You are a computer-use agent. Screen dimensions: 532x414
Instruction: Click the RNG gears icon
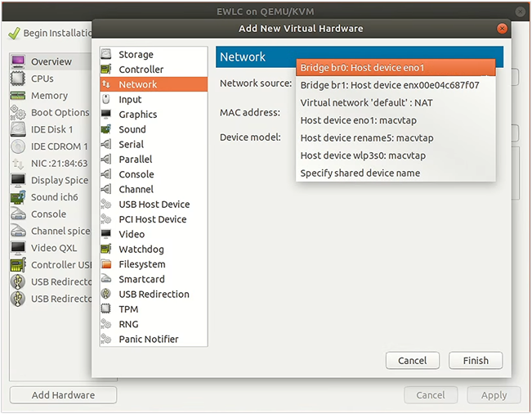pos(106,324)
